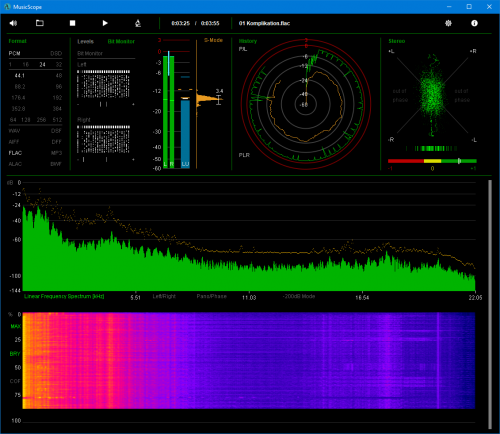Toggle Left/Right spectrum mode

(164, 296)
